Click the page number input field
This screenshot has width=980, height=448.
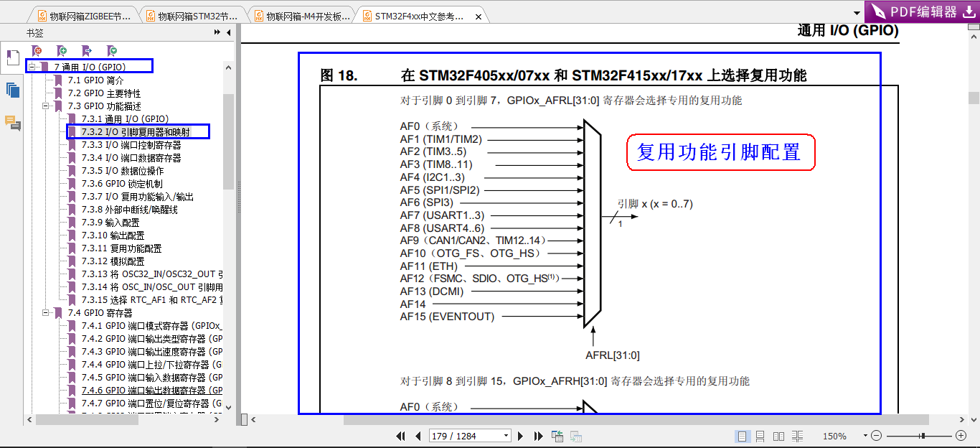470,436
